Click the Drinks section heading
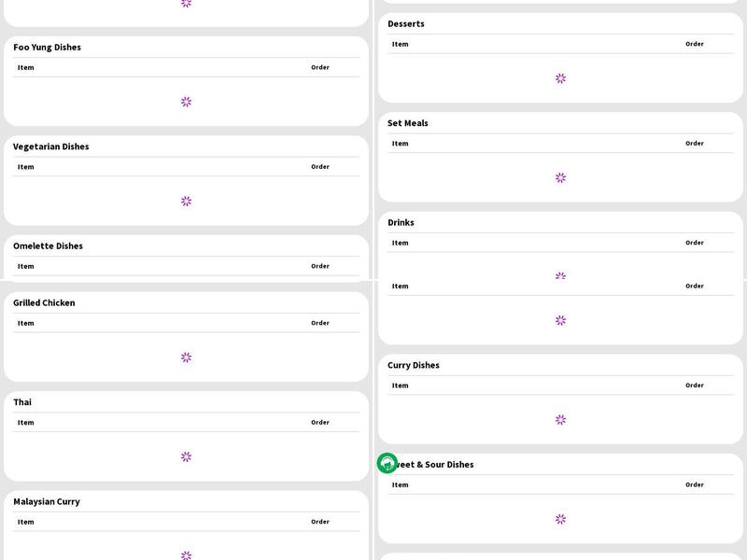 coord(401,223)
